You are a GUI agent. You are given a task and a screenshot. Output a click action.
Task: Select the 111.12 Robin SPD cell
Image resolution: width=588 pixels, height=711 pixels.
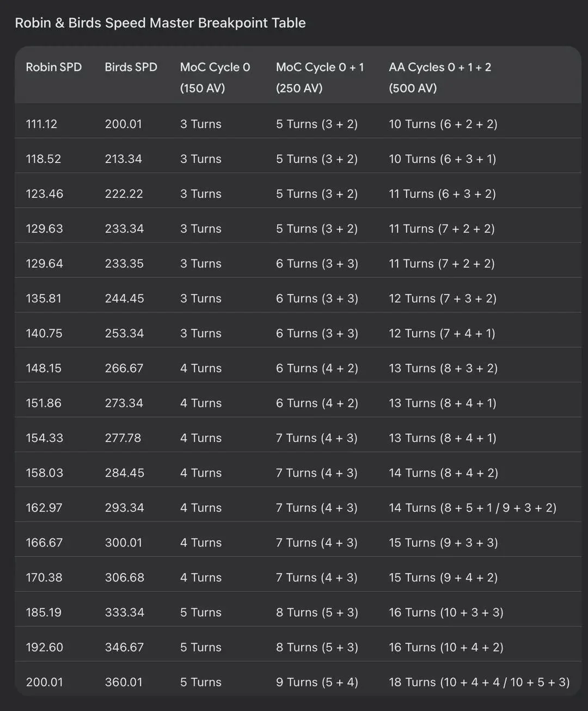tap(41, 124)
